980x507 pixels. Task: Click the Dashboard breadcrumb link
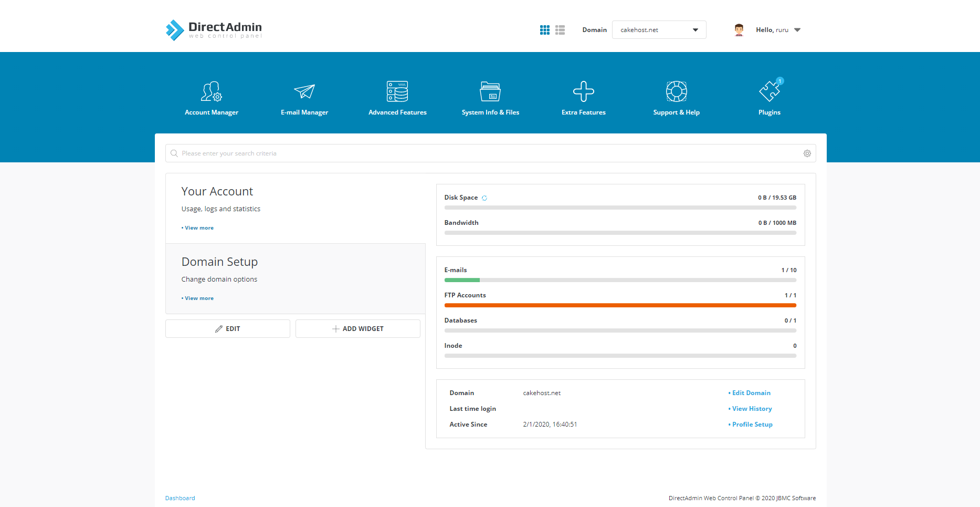[180, 498]
